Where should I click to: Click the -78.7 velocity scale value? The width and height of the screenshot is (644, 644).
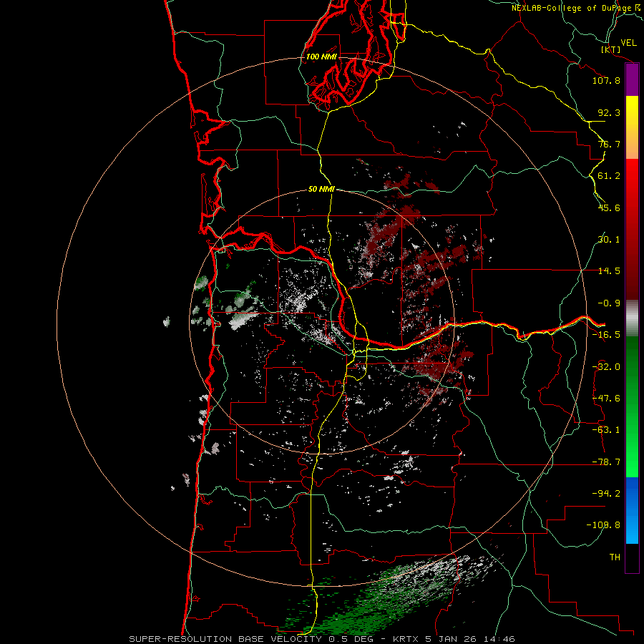coord(606,462)
